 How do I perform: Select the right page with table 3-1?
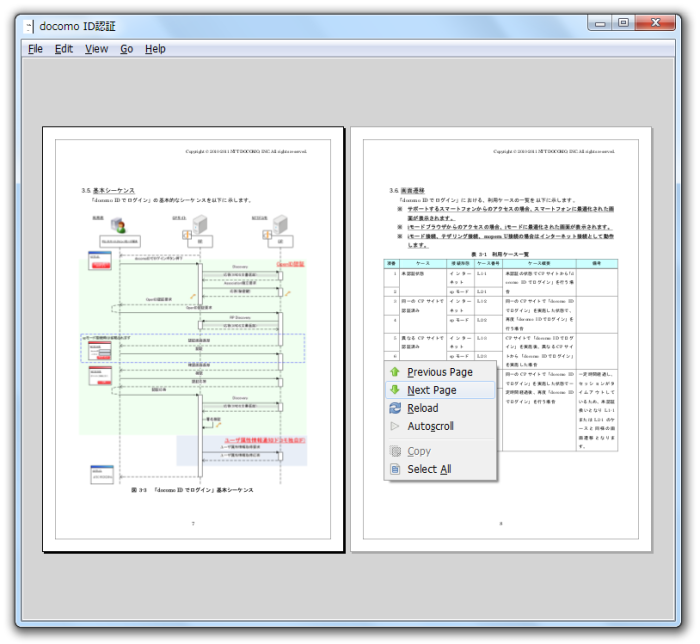coord(501,339)
